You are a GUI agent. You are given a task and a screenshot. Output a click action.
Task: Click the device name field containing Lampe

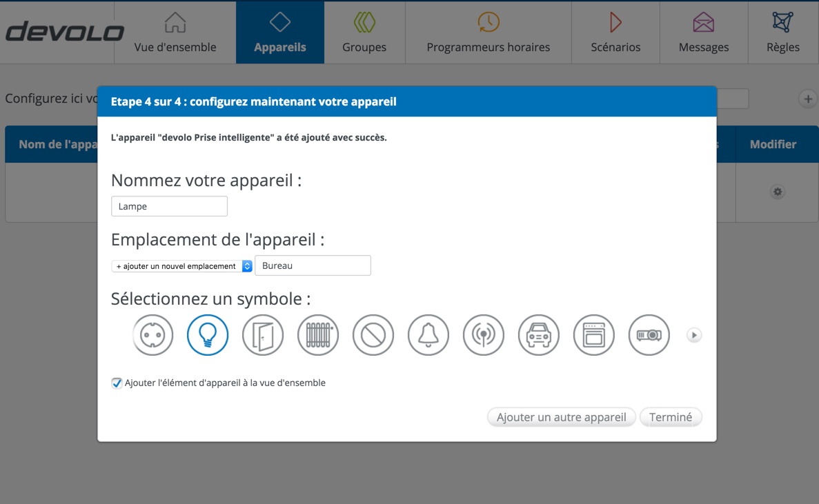click(169, 206)
